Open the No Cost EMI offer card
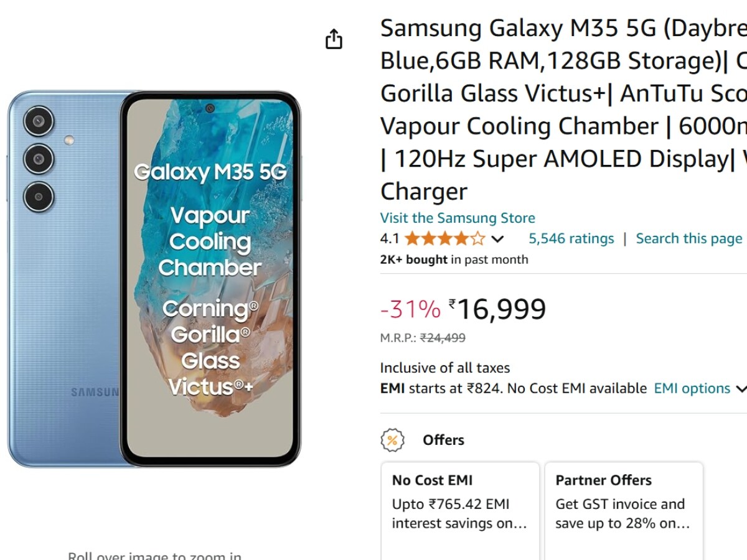The width and height of the screenshot is (747, 560). [x=460, y=502]
